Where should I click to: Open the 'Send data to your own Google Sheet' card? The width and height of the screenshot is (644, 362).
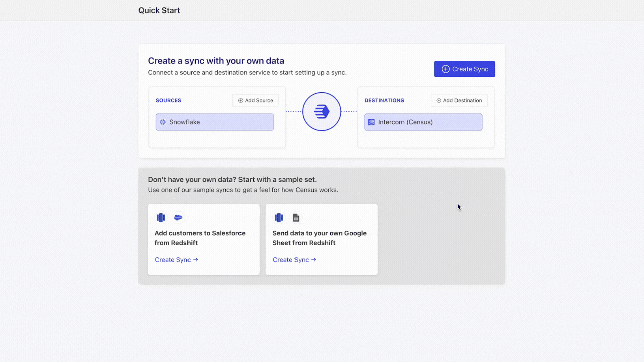(x=321, y=239)
